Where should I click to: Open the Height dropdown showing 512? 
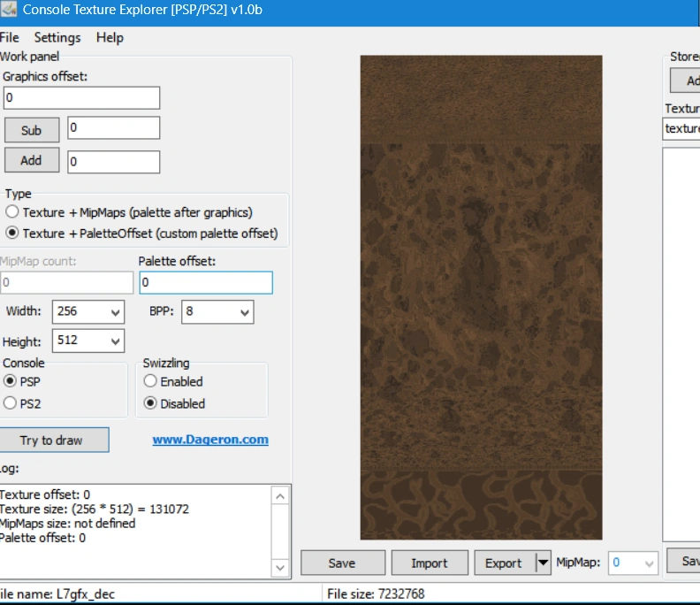[88, 341]
